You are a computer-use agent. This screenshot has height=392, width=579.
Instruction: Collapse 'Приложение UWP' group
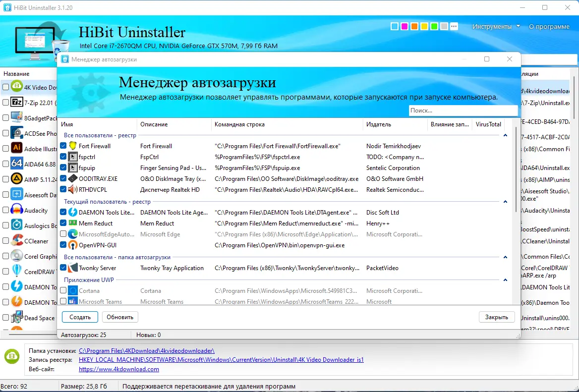(505, 280)
